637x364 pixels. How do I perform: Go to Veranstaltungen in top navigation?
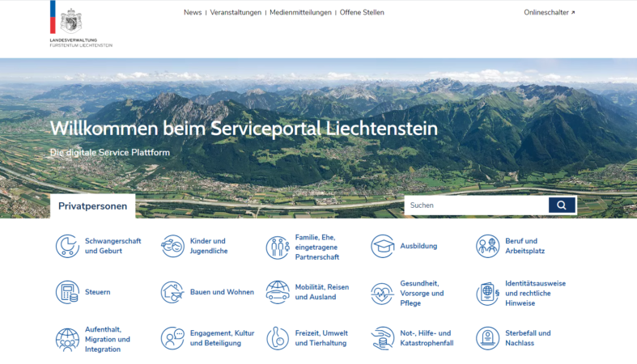(x=236, y=13)
